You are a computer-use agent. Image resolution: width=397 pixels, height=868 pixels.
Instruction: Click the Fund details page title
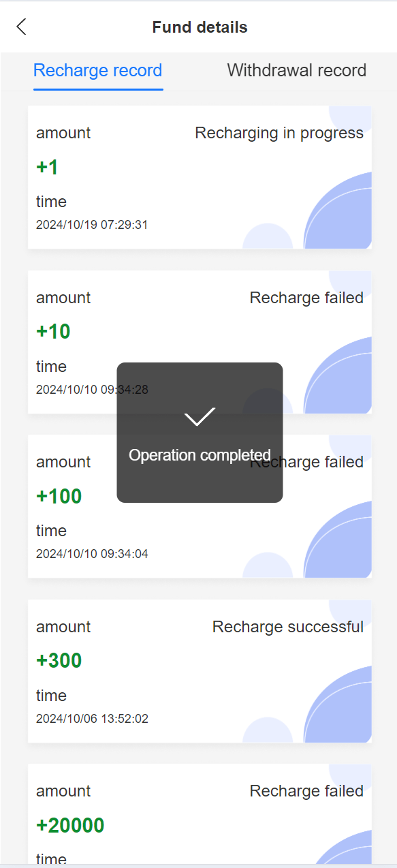[x=200, y=27]
